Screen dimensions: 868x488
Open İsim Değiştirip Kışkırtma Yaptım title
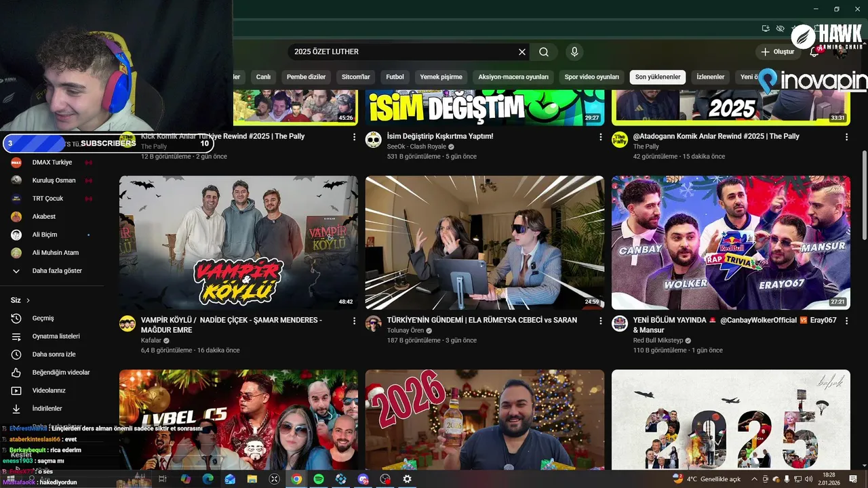[x=440, y=136]
